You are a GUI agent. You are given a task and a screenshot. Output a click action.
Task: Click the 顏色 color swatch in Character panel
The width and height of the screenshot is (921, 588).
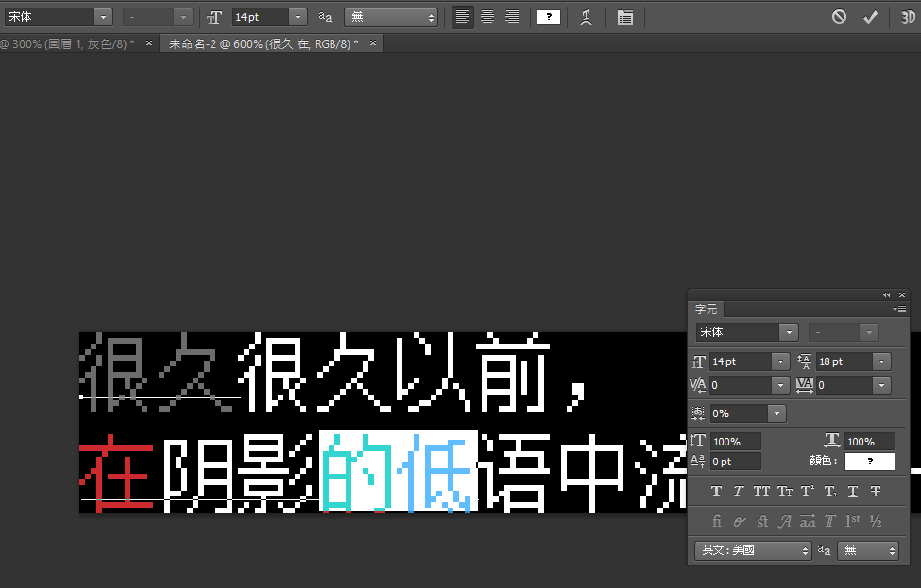point(870,462)
